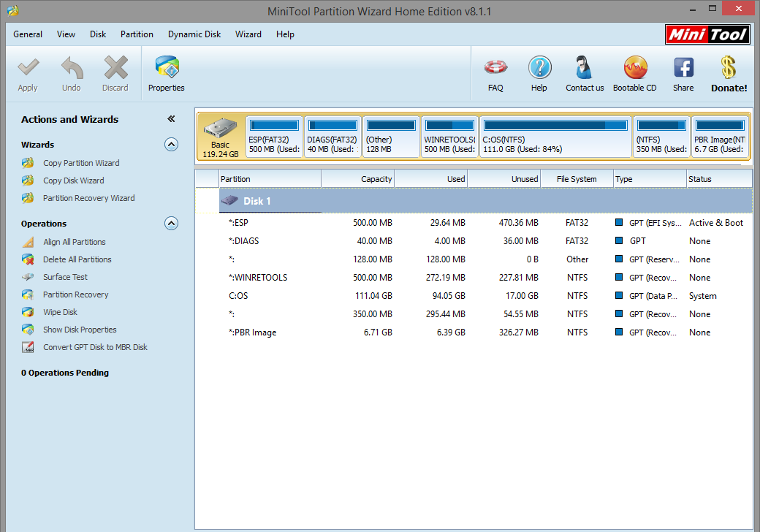Image resolution: width=760 pixels, height=532 pixels.
Task: Click the Partition Recovery Wizard icon
Action: (28, 198)
